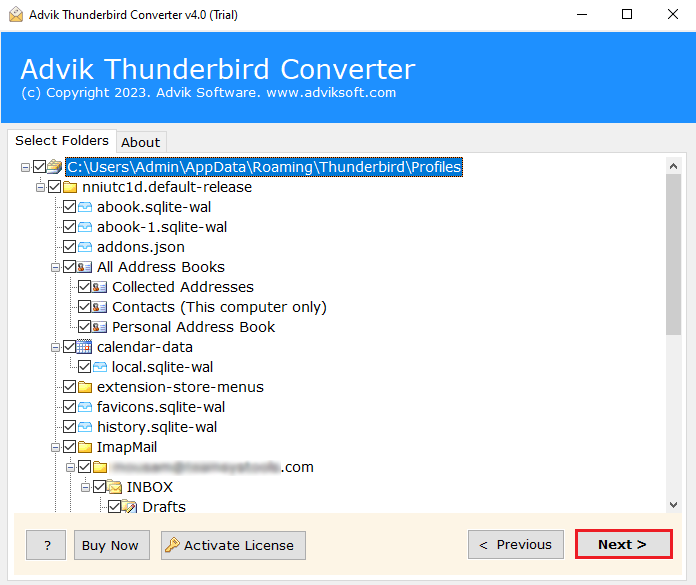The height and width of the screenshot is (585, 696).
Task: Click the INBOX envelope folder icon
Action: pos(115,487)
